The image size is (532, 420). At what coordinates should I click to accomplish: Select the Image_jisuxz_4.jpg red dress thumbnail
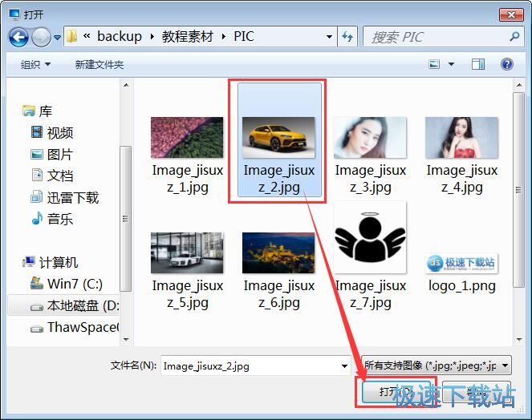point(461,138)
